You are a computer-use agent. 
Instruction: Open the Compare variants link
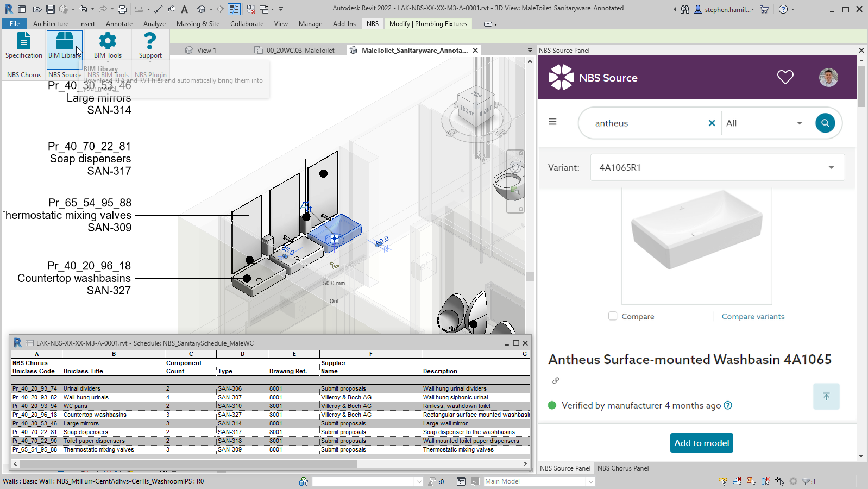pyautogui.click(x=753, y=316)
